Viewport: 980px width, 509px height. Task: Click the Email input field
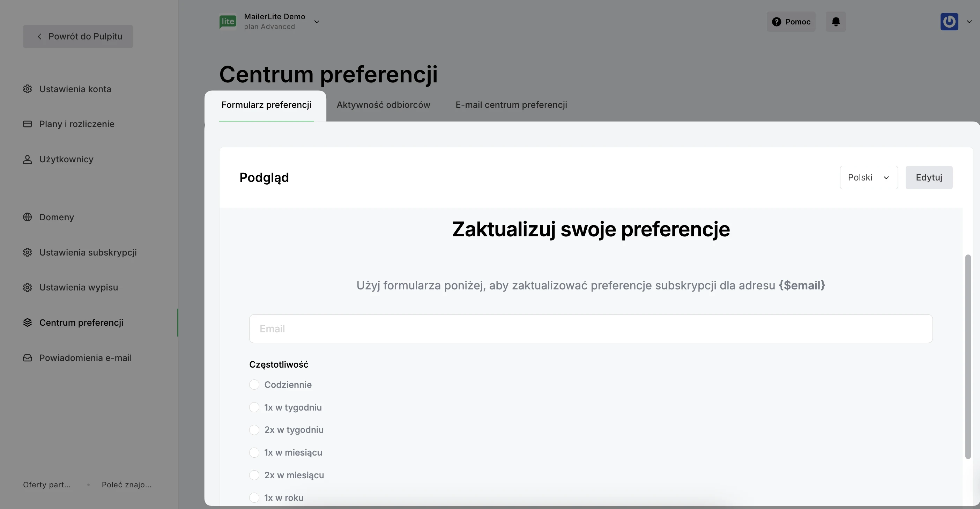point(591,329)
